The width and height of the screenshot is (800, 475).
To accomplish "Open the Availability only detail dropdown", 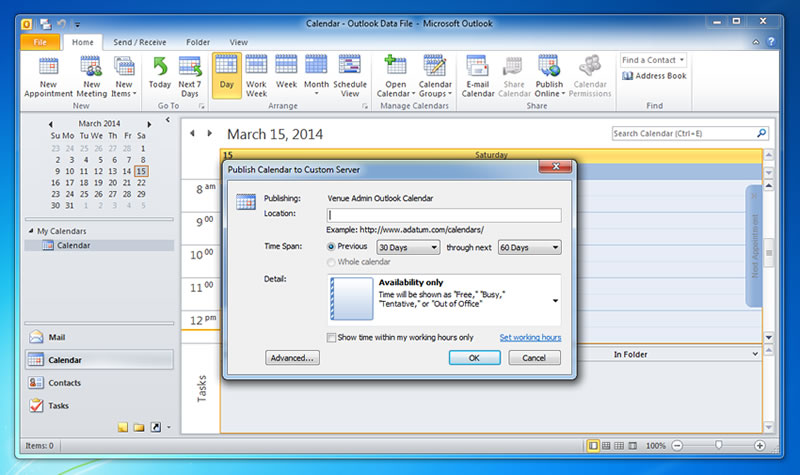I will (x=555, y=300).
